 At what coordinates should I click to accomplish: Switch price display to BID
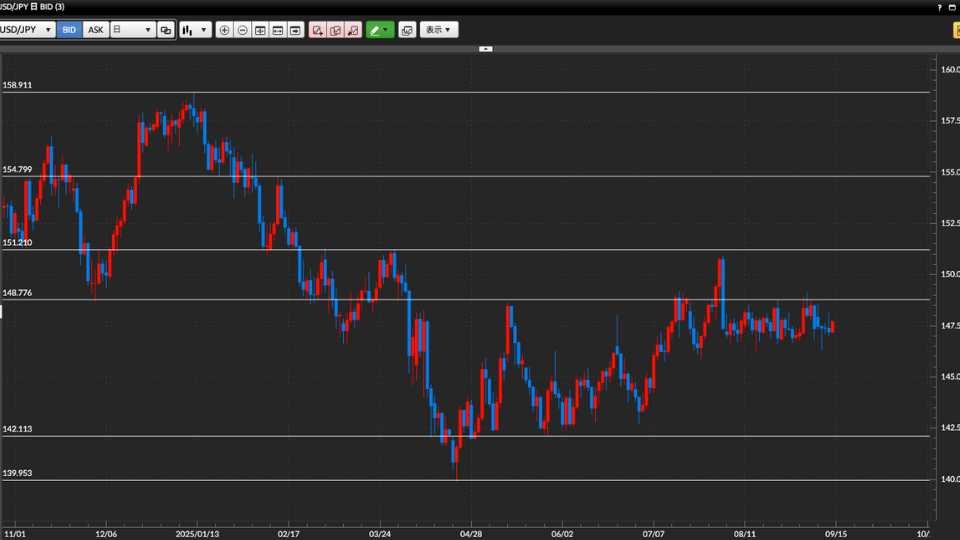pyautogui.click(x=69, y=30)
